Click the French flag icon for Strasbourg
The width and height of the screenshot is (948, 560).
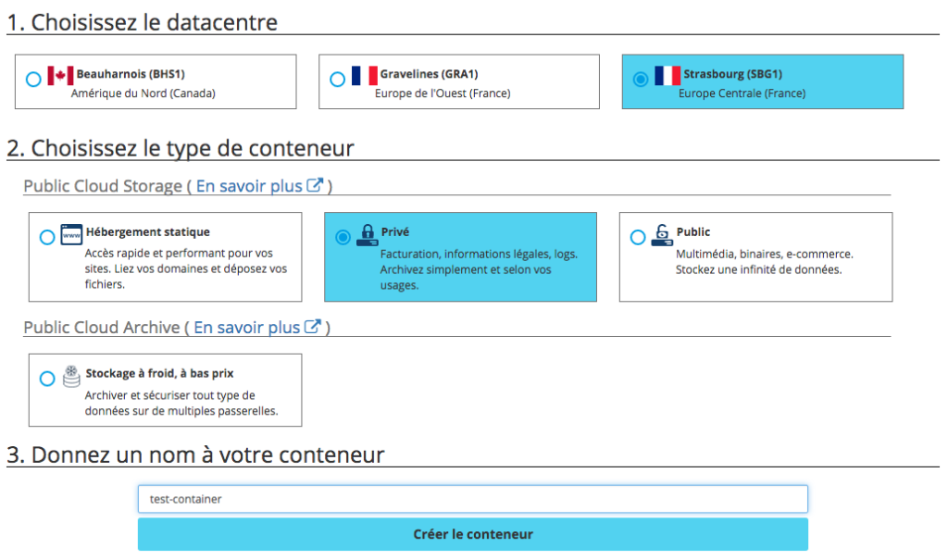pos(667,75)
